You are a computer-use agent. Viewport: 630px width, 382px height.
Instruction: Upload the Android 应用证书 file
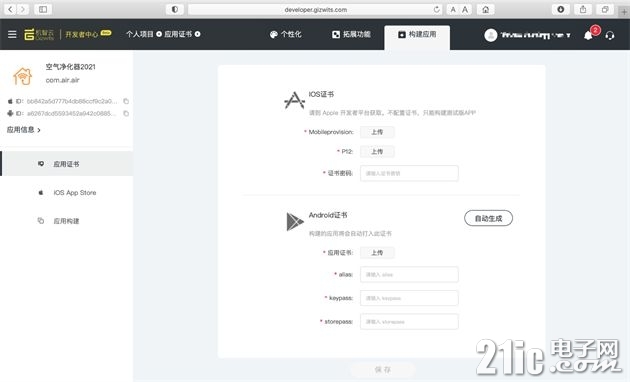pos(377,253)
